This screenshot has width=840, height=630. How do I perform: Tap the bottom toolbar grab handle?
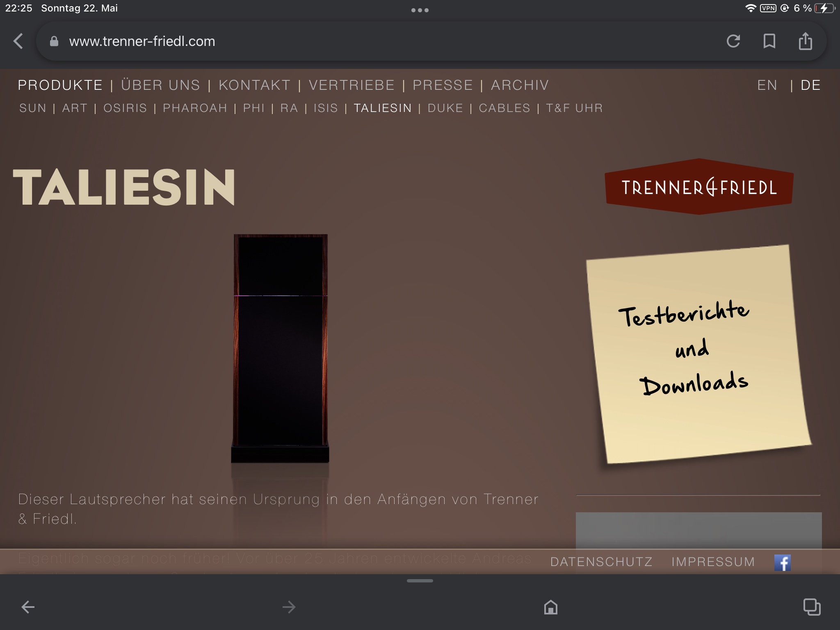point(420,581)
